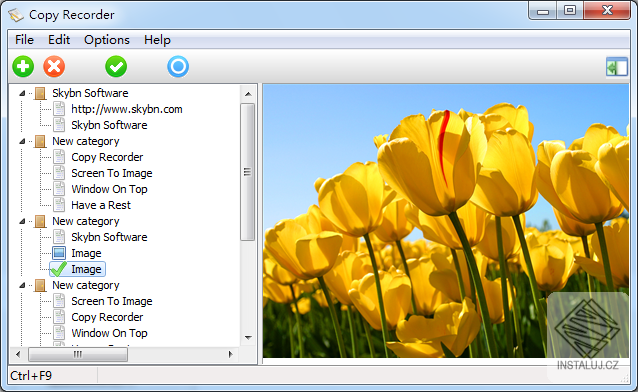
Task: Click the picture icon next to unchecked Image
Action: coord(59,253)
